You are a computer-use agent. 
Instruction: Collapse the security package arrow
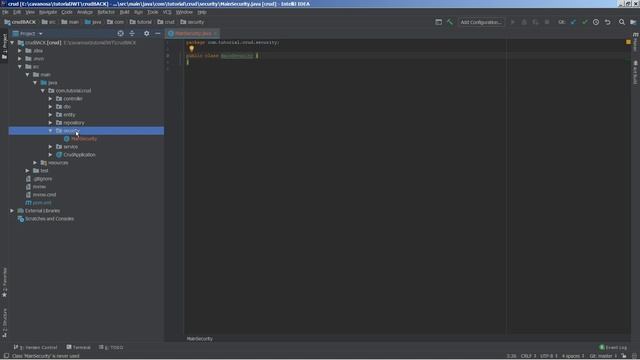(51, 131)
